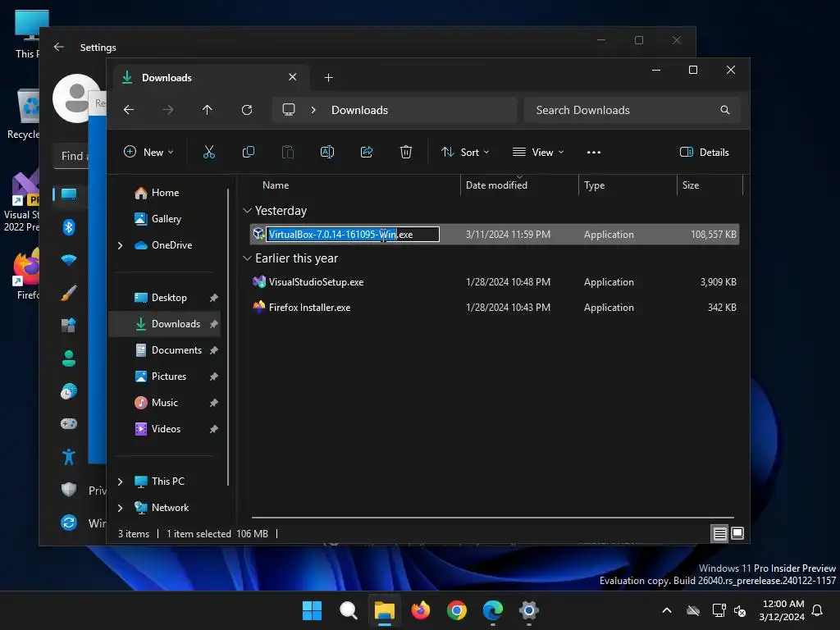Open Microsoft Edge from the taskbar
The image size is (840, 630).
coord(493,610)
